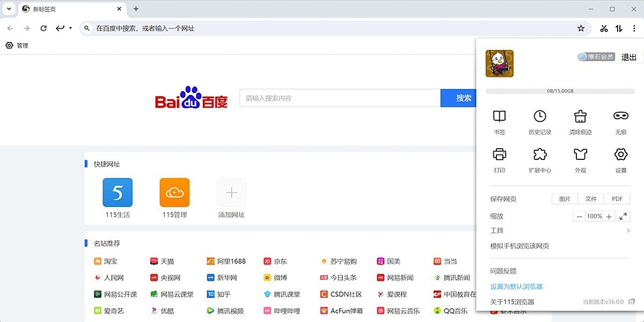Open 清除痕迹 to clear traces
The width and height of the screenshot is (644, 322).
pyautogui.click(x=580, y=121)
